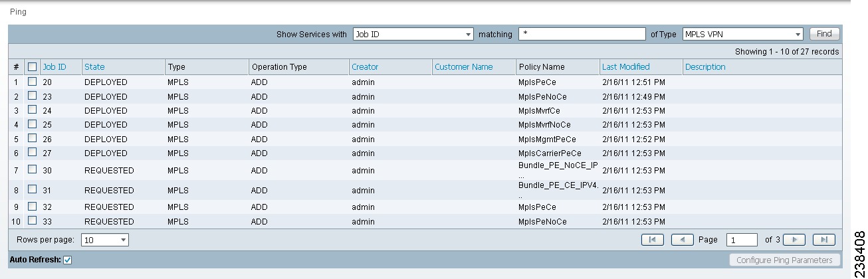Viewport: 868px width, 279px height.
Task: Sort by the State column header
Action: (94, 67)
